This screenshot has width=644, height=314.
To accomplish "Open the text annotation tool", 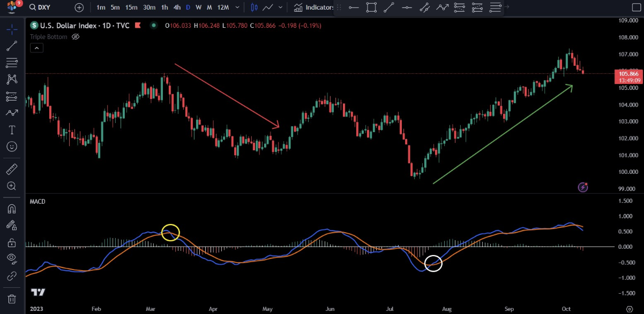I will pos(11,130).
